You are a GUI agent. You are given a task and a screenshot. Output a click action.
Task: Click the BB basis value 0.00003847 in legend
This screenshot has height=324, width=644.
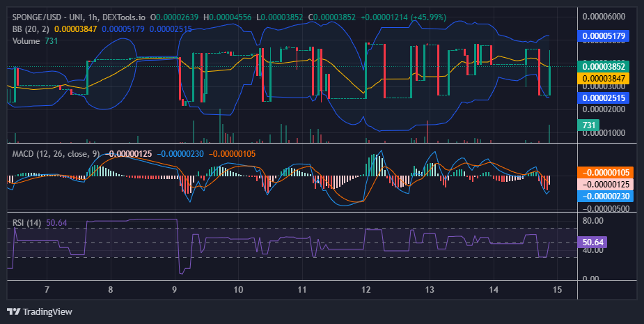(76, 29)
